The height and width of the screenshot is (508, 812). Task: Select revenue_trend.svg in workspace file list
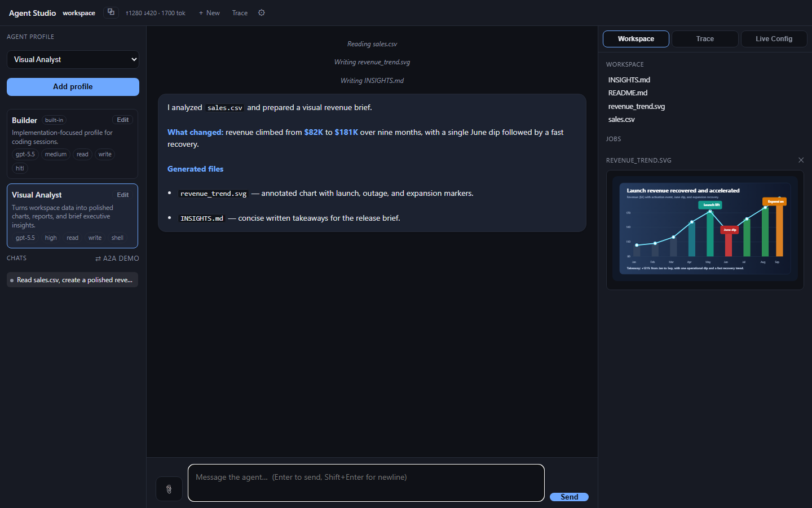[x=636, y=107]
